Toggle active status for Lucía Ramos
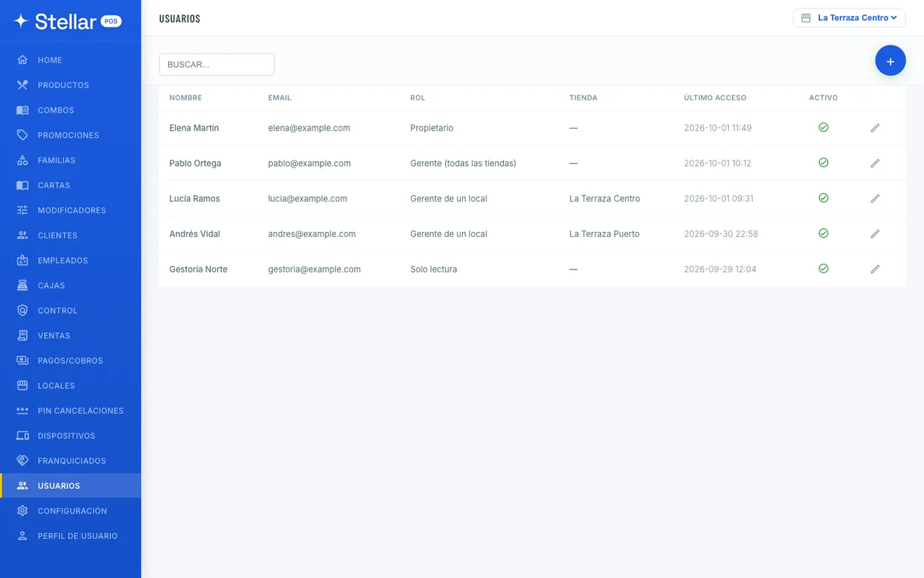The image size is (924, 578). coord(823,198)
